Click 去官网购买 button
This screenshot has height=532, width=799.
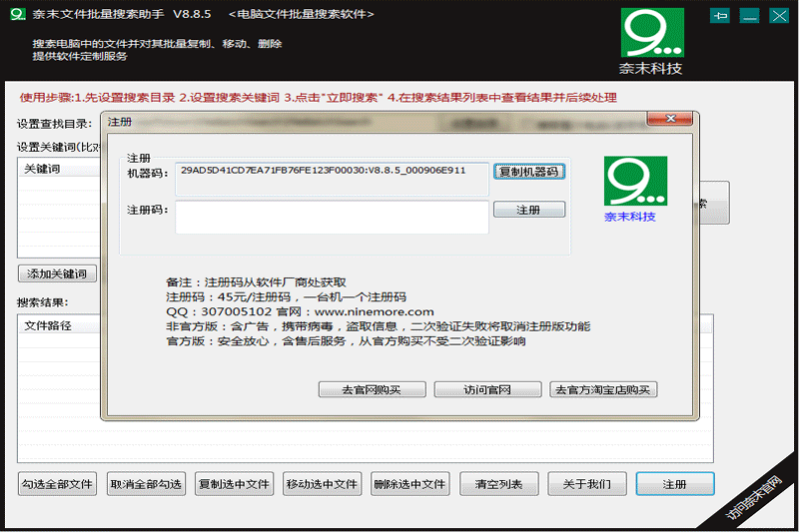click(372, 390)
